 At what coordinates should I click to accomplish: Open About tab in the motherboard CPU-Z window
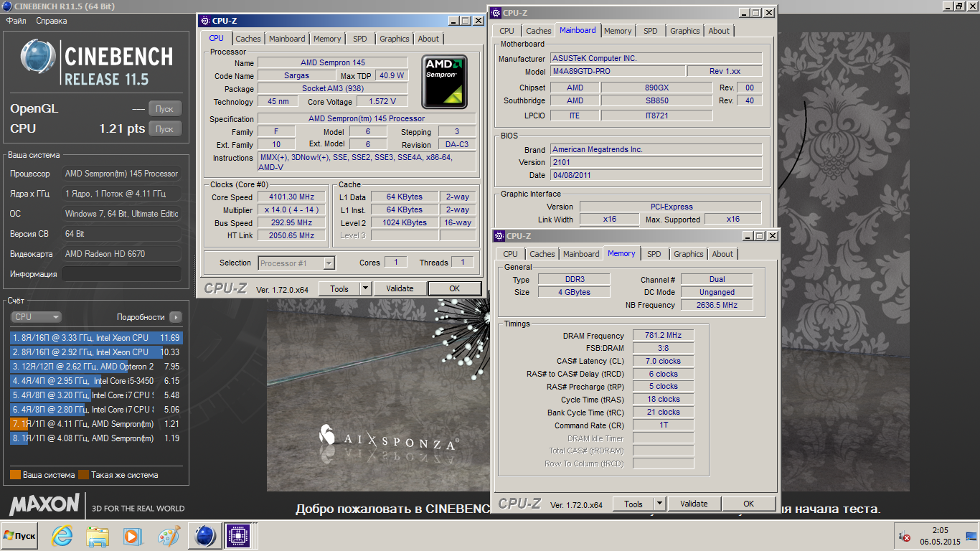pyautogui.click(x=719, y=31)
